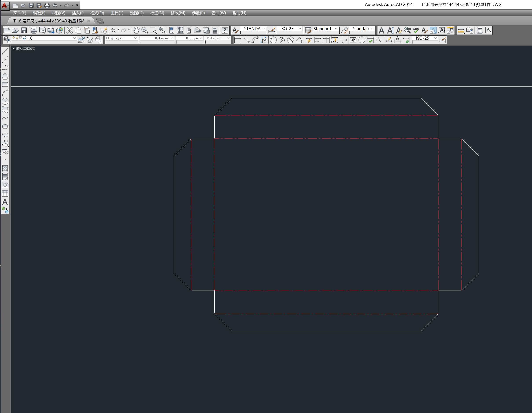Toggle the layer 0 lock icon
This screenshot has height=413, width=532.
click(x=24, y=38)
